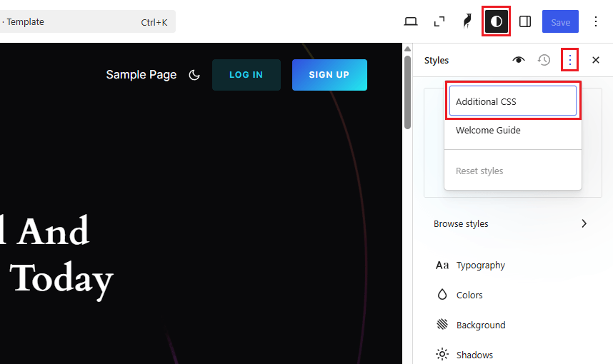613x364 pixels.
Task: Open editor Options three-dot menu
Action: [596, 21]
